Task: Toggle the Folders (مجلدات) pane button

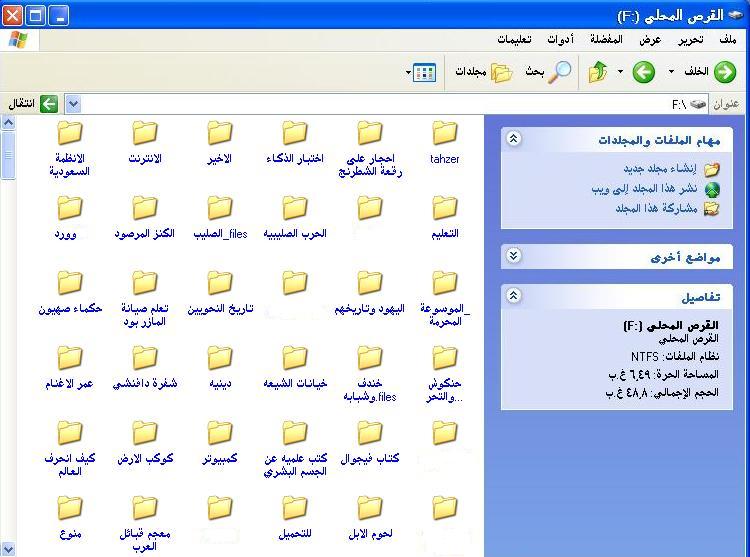Action: [x=500, y=72]
